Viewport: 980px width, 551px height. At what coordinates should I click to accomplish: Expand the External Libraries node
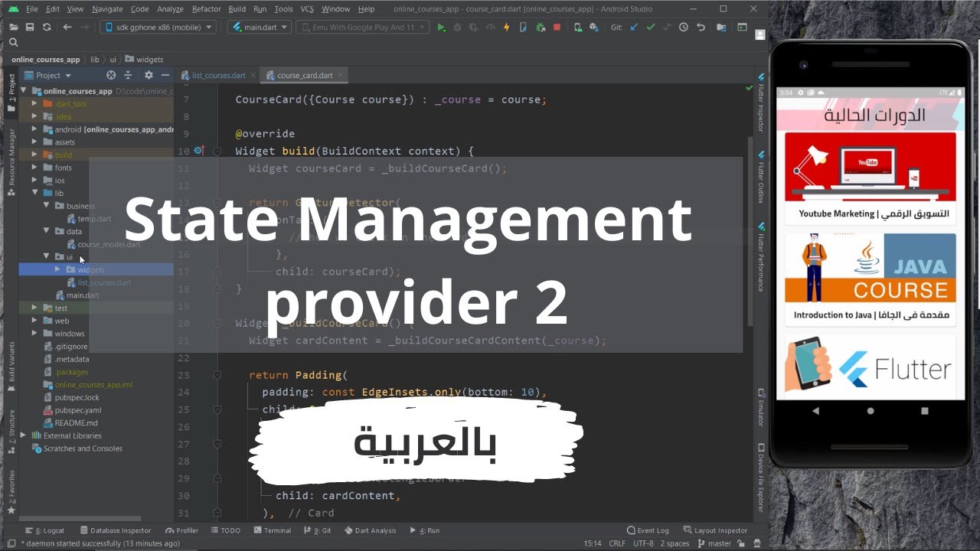pyautogui.click(x=24, y=435)
